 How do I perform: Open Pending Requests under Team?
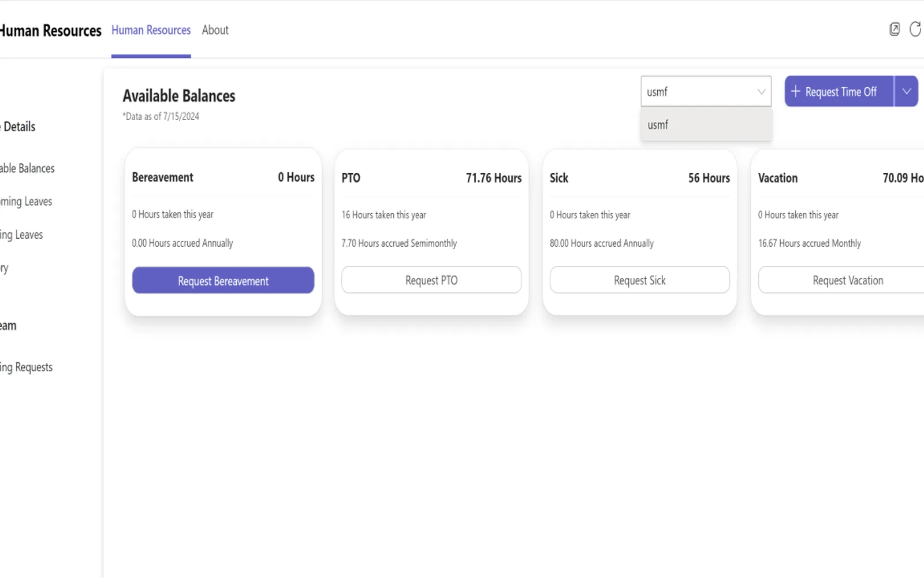point(26,367)
